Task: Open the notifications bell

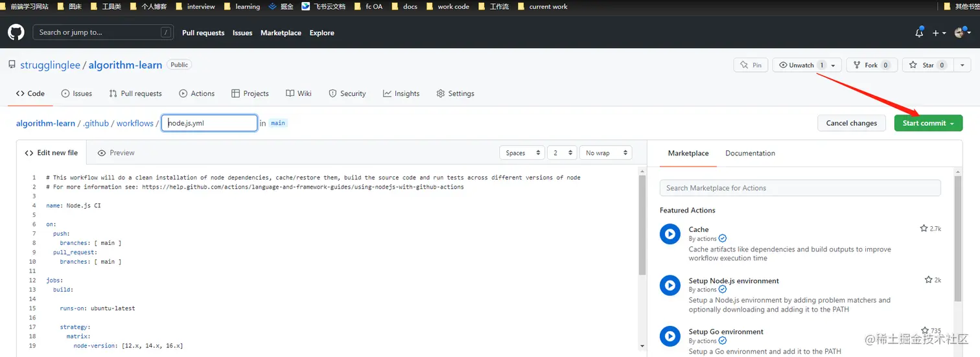Action: [x=919, y=32]
